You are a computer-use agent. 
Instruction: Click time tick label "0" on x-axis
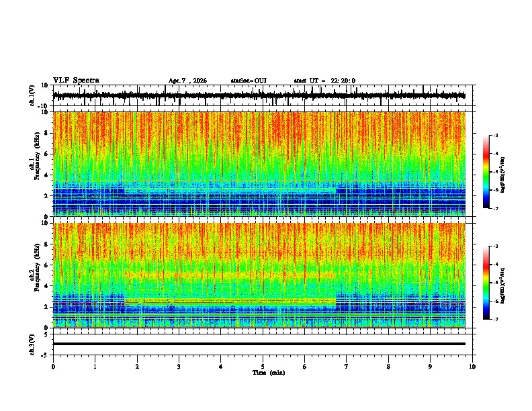(53, 367)
